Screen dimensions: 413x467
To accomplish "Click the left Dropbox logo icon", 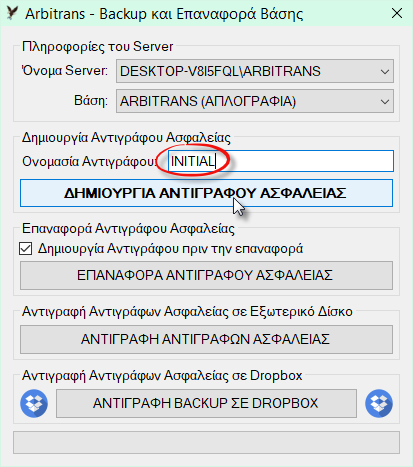I will pyautogui.click(x=34, y=403).
